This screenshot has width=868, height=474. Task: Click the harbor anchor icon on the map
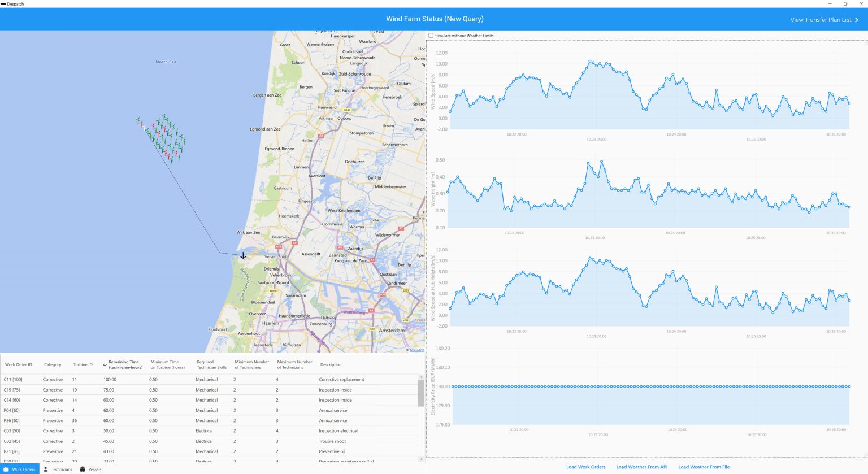point(244,256)
